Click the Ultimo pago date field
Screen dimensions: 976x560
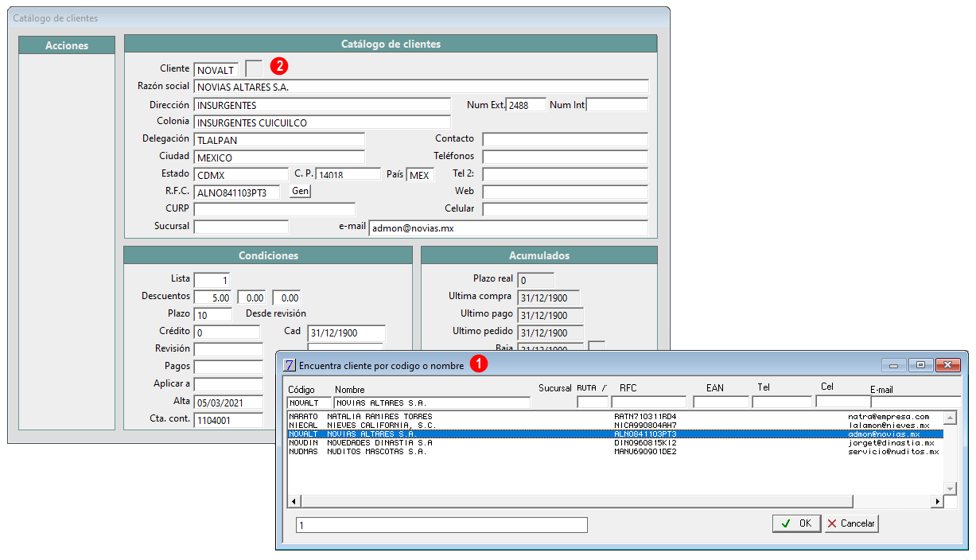(550, 315)
